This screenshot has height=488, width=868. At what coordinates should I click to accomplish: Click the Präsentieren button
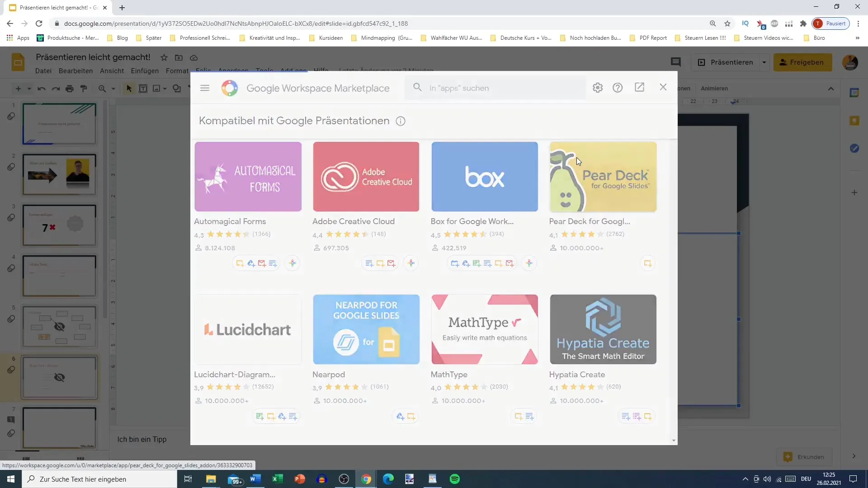(726, 62)
